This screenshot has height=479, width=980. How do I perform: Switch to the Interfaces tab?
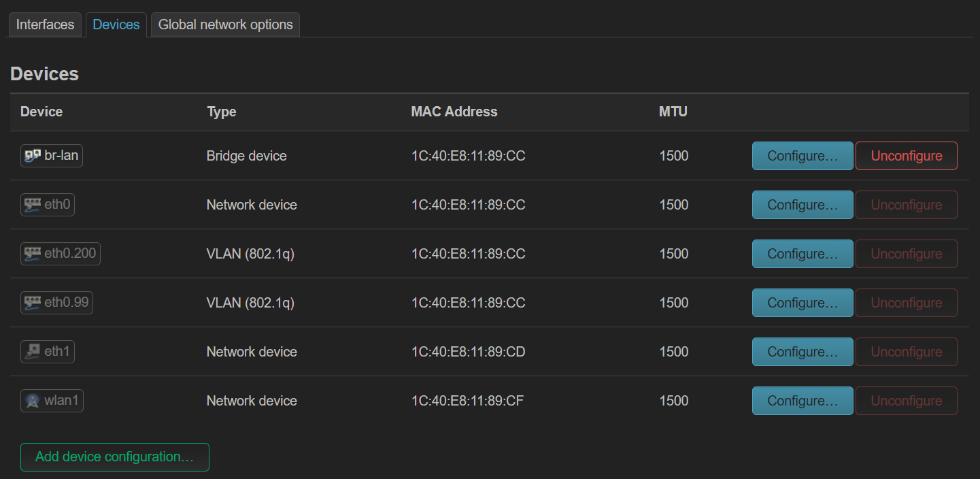click(45, 24)
